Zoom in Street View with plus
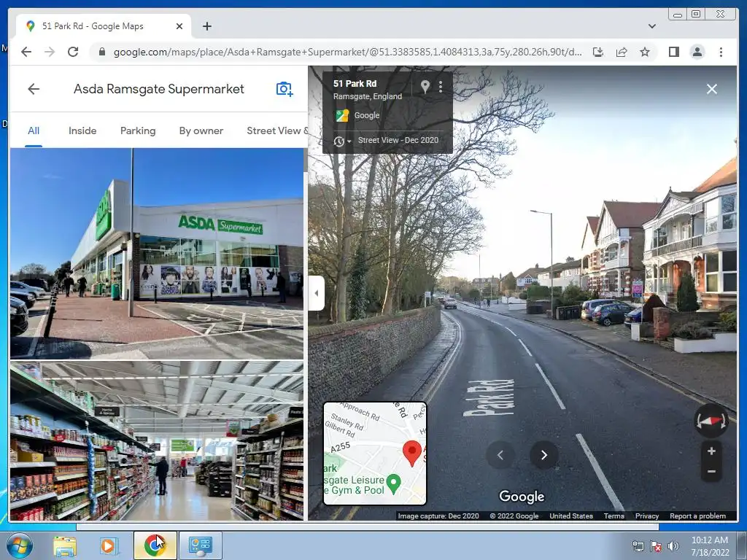The height and width of the screenshot is (560, 747). click(x=711, y=451)
